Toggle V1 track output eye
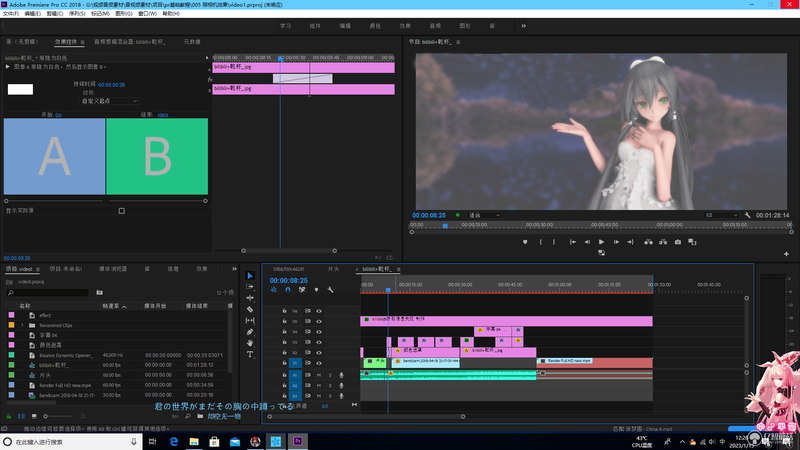800x450 pixels. pos(319,363)
